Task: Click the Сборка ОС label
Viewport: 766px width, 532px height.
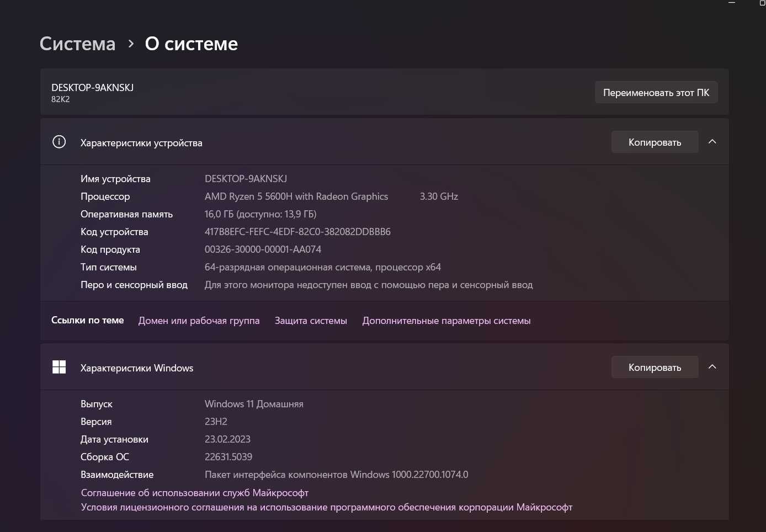Action: click(x=105, y=457)
